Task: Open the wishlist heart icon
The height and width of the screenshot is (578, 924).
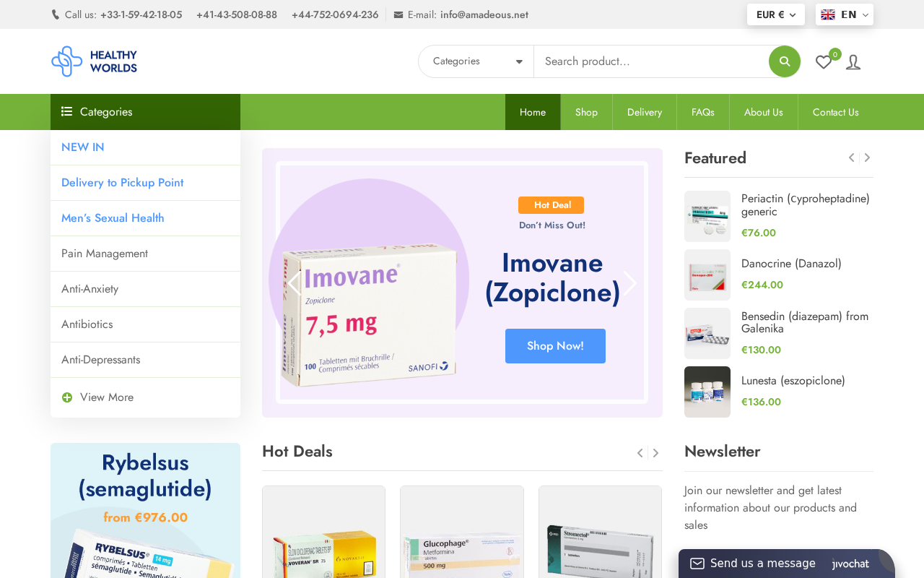Action: [x=824, y=62]
